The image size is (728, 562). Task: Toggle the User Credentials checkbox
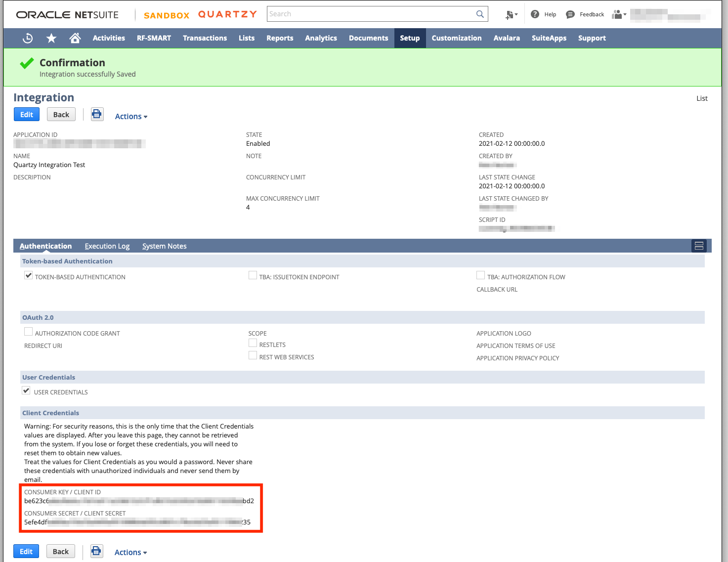pyautogui.click(x=27, y=390)
